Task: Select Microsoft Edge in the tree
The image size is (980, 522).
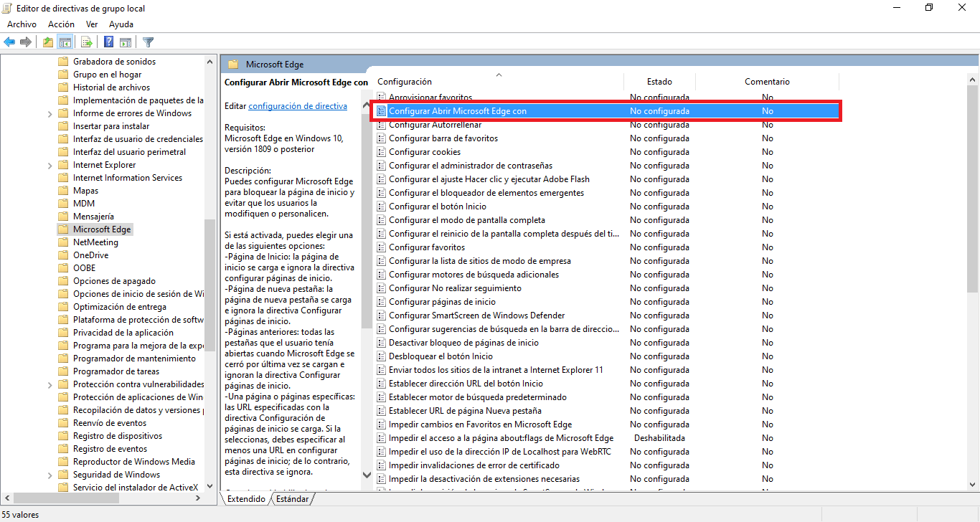Action: 102,229
